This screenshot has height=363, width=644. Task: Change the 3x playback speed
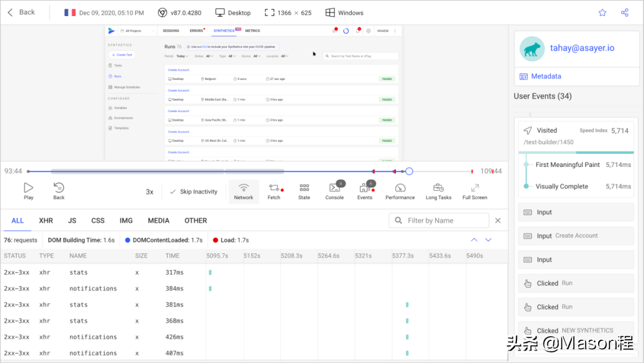click(x=150, y=192)
